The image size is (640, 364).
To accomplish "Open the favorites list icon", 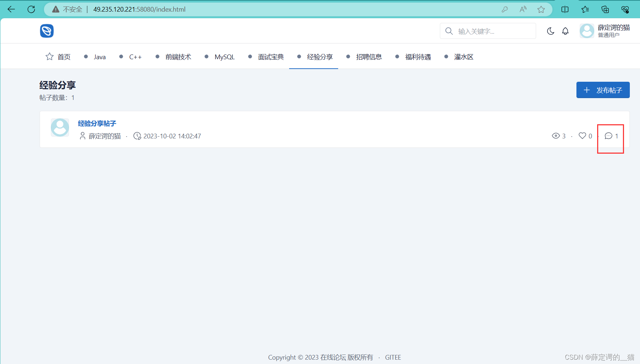I will pos(585,9).
